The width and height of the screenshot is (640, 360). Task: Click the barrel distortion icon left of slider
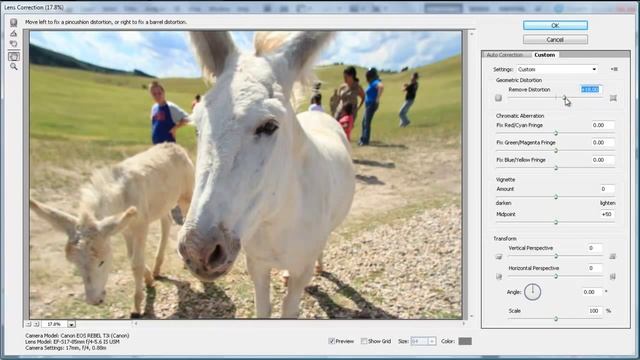coord(498,98)
